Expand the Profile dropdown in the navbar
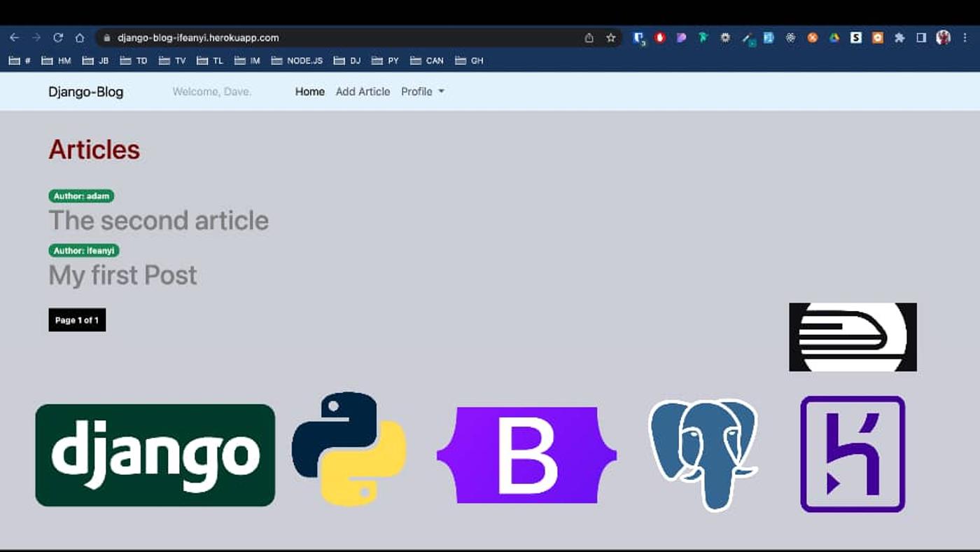The height and width of the screenshot is (552, 980). click(x=423, y=92)
